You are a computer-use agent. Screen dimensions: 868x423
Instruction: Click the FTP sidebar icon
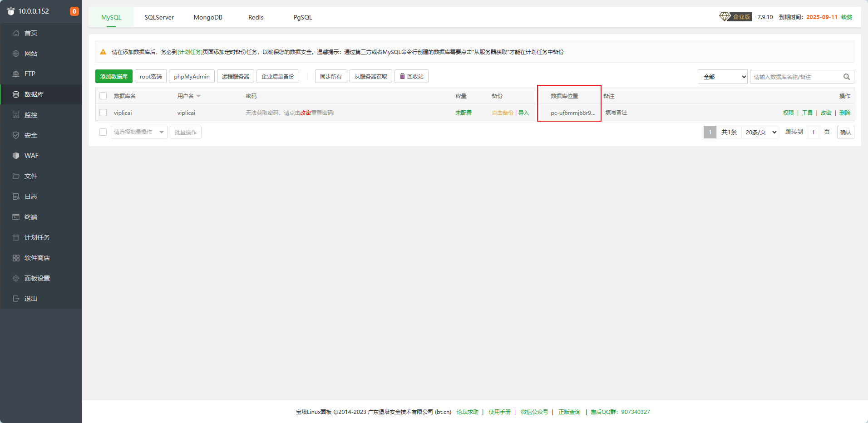pyautogui.click(x=16, y=74)
